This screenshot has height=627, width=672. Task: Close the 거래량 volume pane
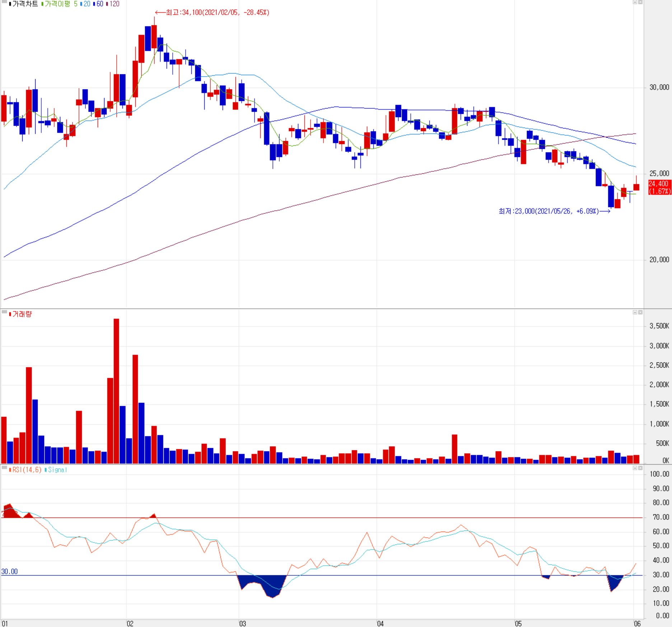pos(640,312)
